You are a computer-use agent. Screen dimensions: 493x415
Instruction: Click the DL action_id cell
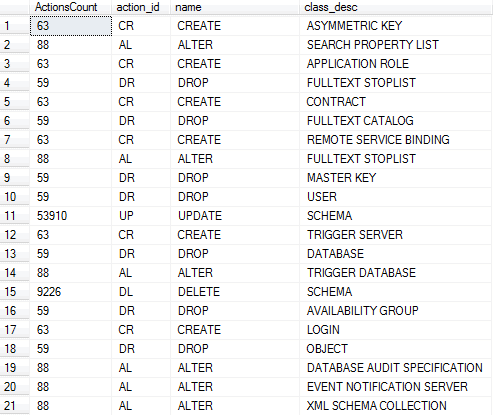pyautogui.click(x=141, y=292)
